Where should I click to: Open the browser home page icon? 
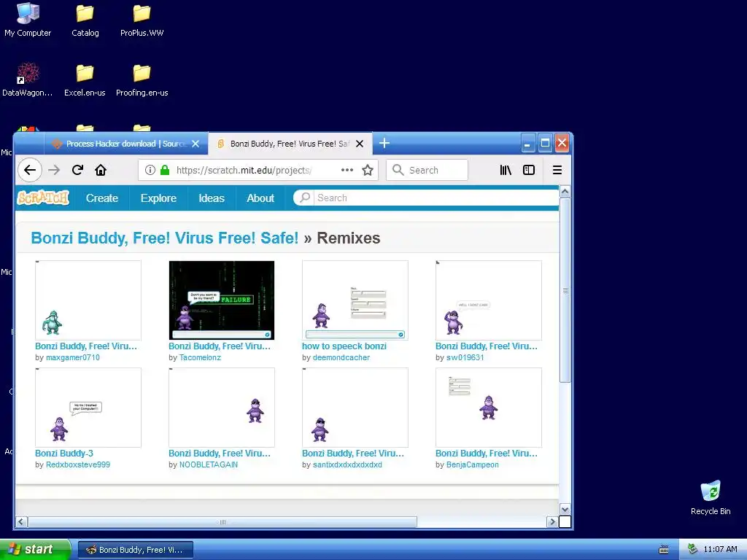(x=101, y=170)
